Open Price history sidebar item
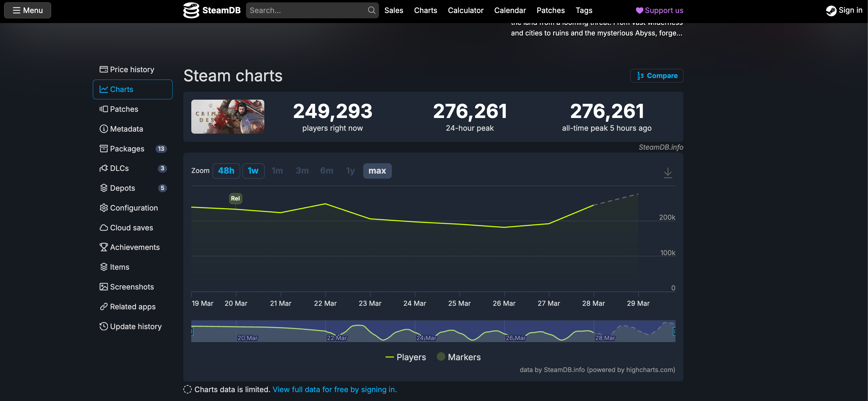 tap(132, 69)
